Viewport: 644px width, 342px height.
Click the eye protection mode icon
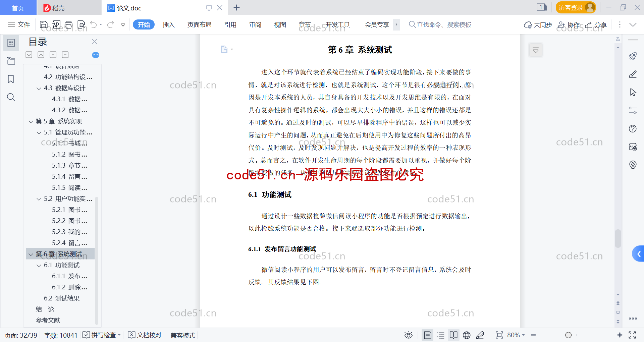tap(409, 335)
